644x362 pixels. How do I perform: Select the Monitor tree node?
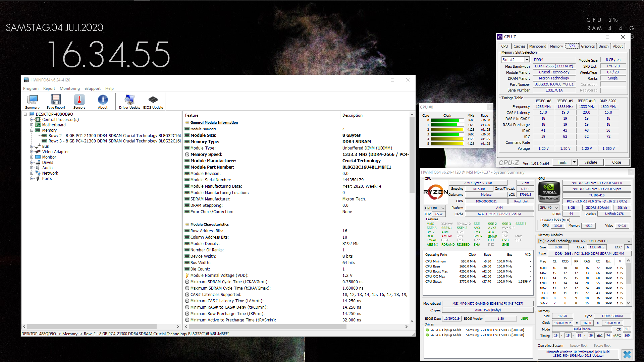pos(49,157)
